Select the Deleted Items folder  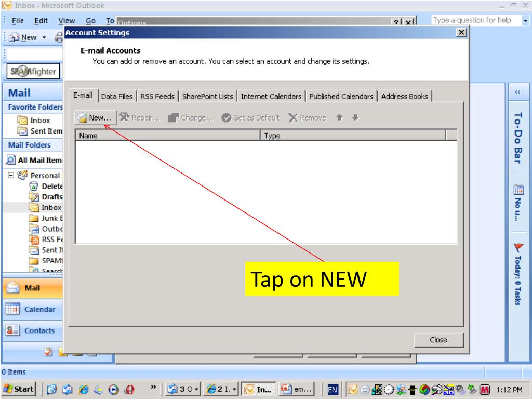coord(46,187)
